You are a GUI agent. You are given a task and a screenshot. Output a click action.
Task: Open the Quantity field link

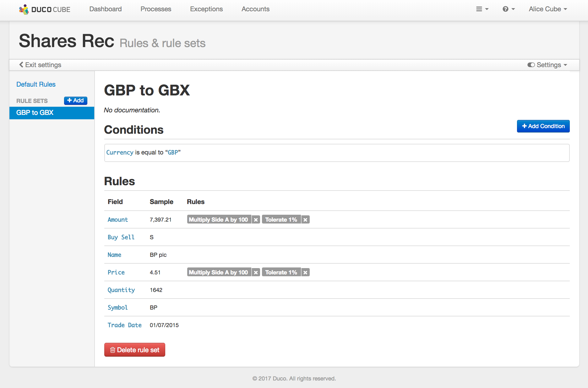coord(121,290)
